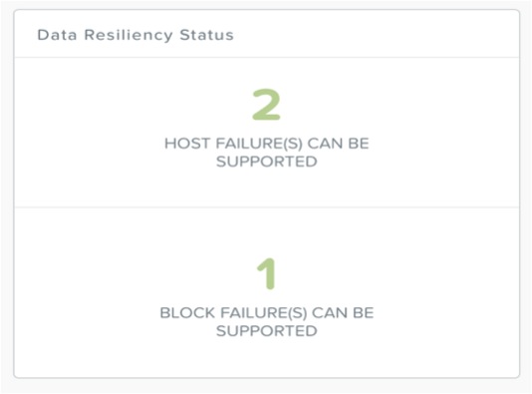Click the divider between host and block sections
The height and width of the screenshot is (394, 532).
click(267, 206)
